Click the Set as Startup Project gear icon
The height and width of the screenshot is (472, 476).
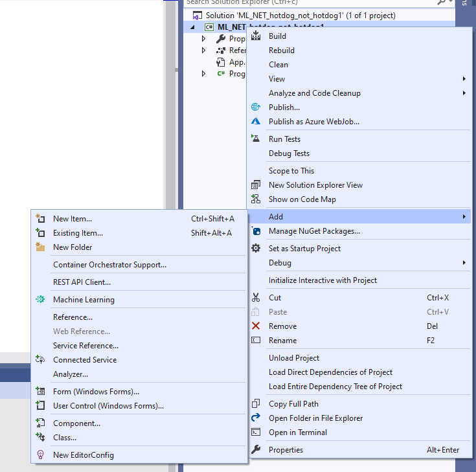[256, 248]
